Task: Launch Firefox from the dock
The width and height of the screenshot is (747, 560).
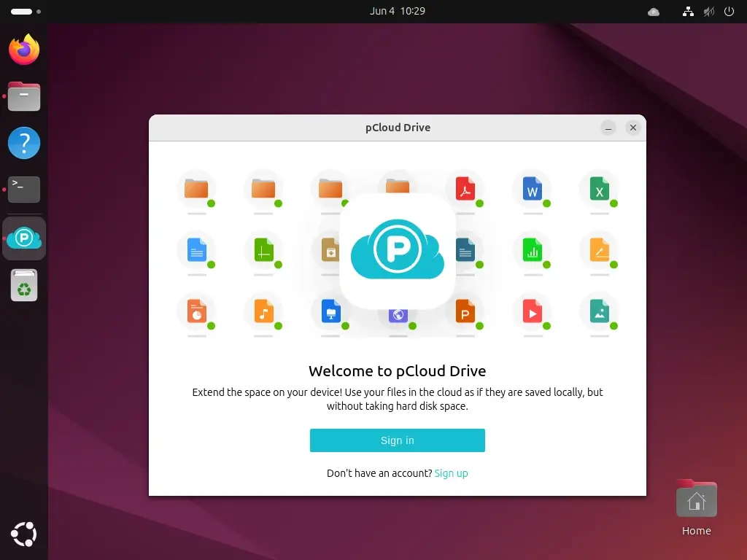Action: (24, 50)
